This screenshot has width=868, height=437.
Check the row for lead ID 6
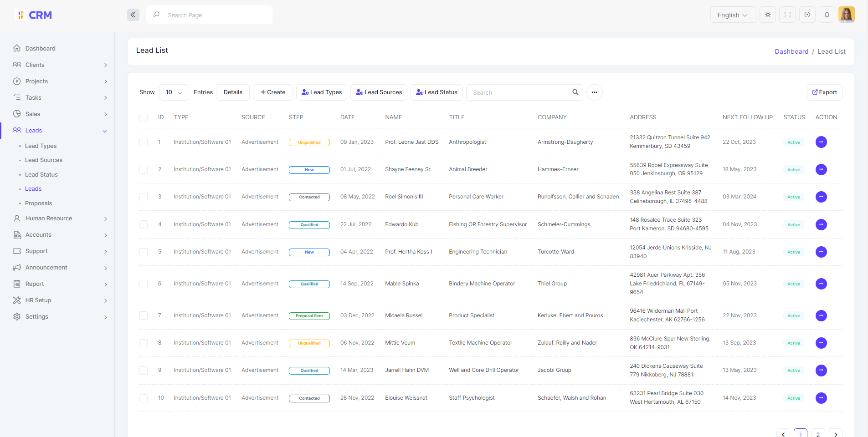(144, 284)
